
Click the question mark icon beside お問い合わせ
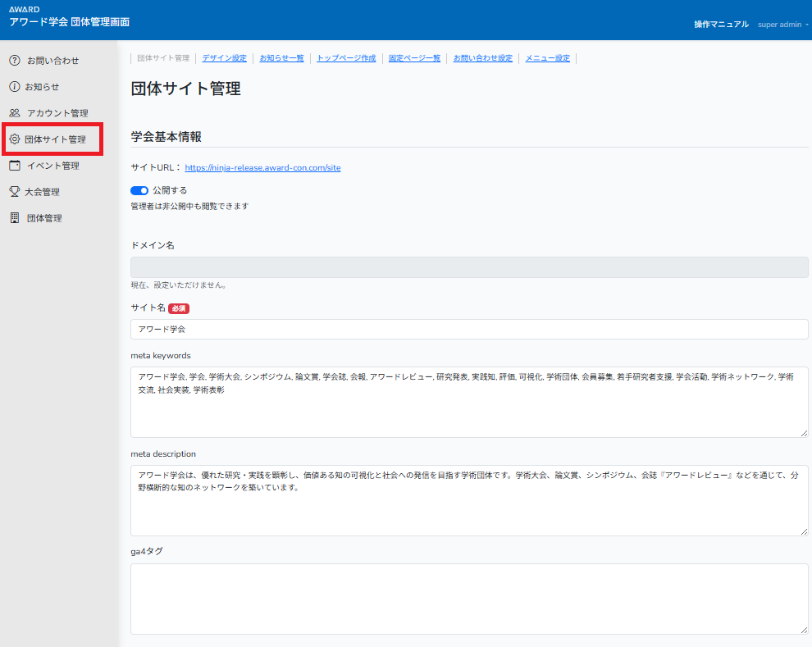click(x=15, y=61)
